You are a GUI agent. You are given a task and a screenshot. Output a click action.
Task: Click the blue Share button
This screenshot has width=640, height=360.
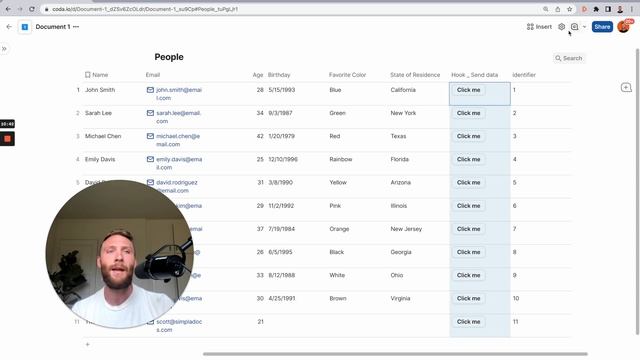(x=602, y=27)
